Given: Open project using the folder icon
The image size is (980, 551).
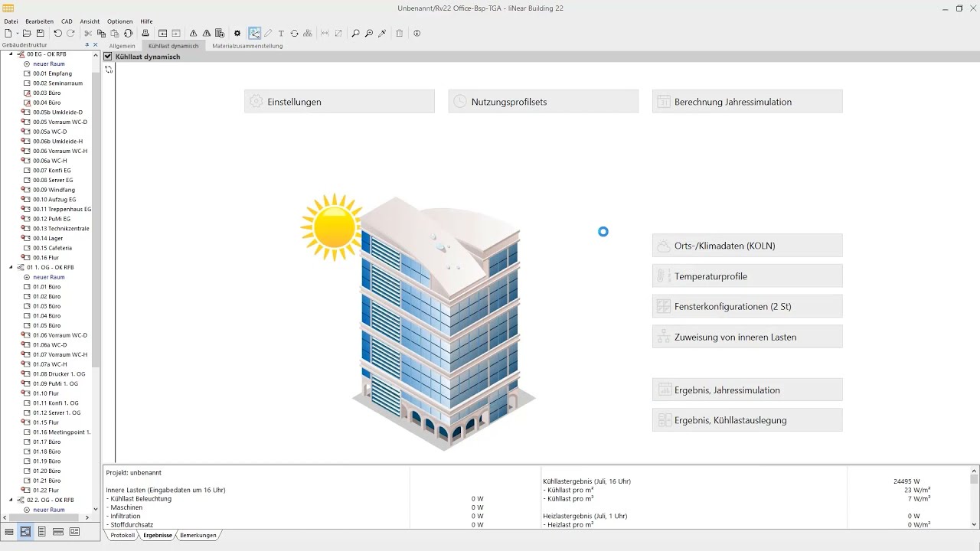Looking at the screenshot, I should pos(27,34).
